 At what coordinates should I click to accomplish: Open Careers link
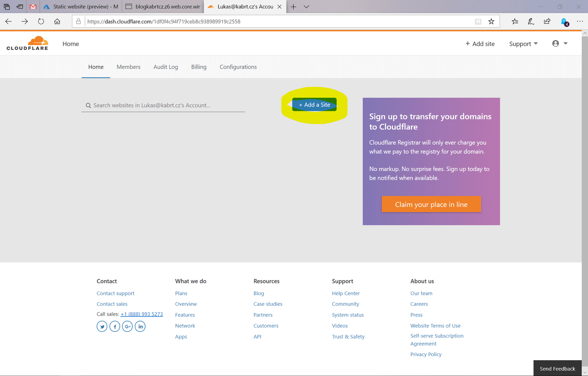pos(419,304)
